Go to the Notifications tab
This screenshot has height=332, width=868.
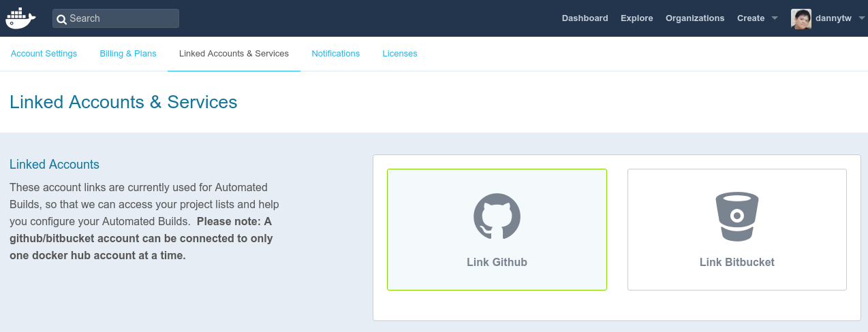[x=335, y=54]
